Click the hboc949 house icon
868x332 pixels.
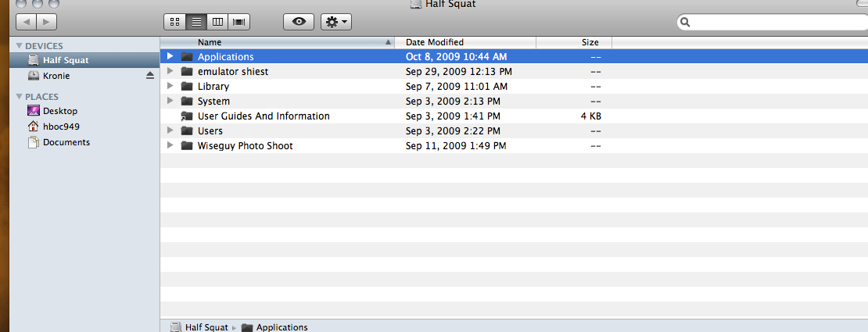[x=33, y=127]
